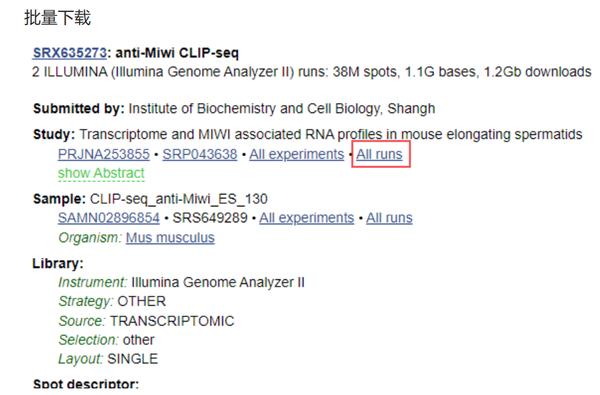Click the Layout SINGLE value

(x=132, y=359)
